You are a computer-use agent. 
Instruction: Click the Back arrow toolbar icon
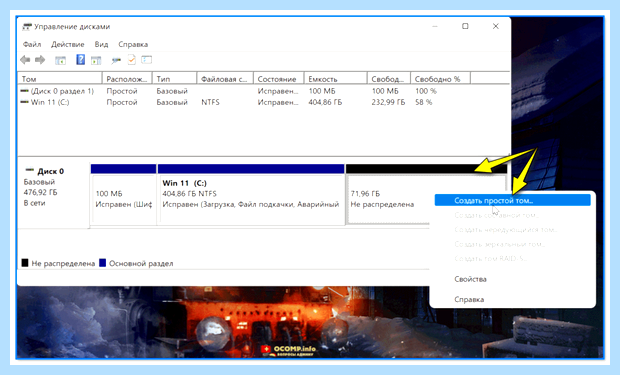25,60
